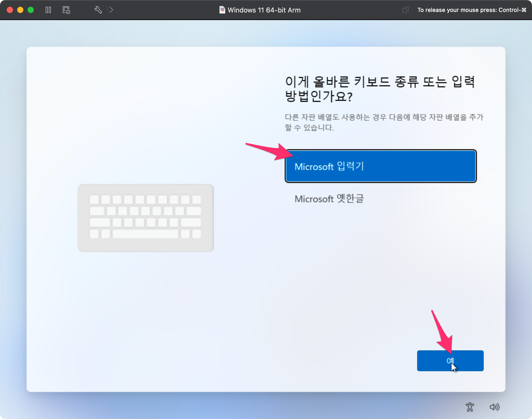This screenshot has height=419, width=532.
Task: Enter full screen with green button
Action: [31, 10]
